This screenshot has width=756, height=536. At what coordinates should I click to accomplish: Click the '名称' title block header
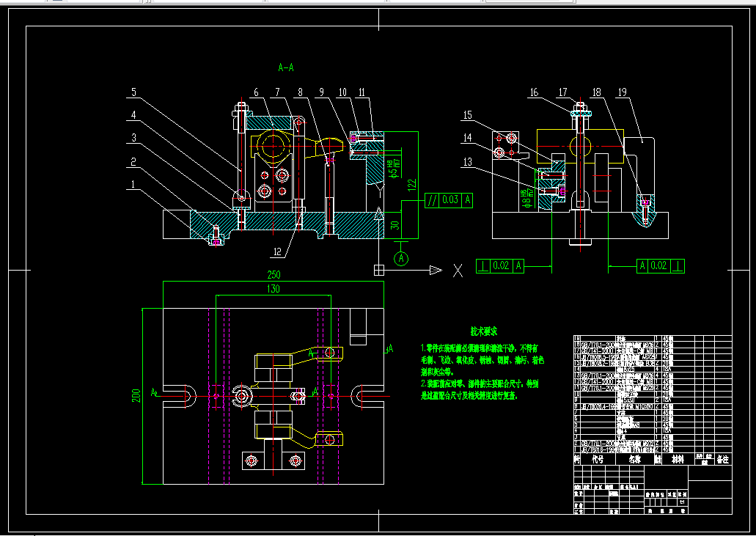[x=634, y=460]
